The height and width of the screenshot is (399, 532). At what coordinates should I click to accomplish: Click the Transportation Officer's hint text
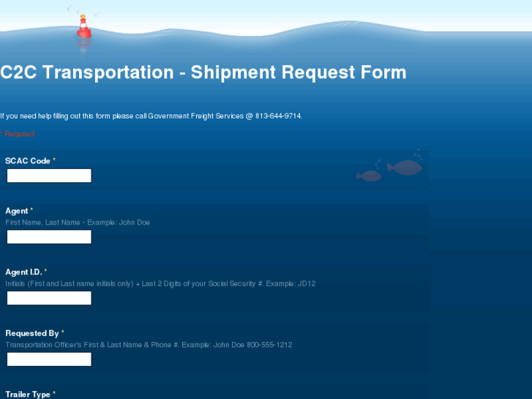[x=149, y=345]
